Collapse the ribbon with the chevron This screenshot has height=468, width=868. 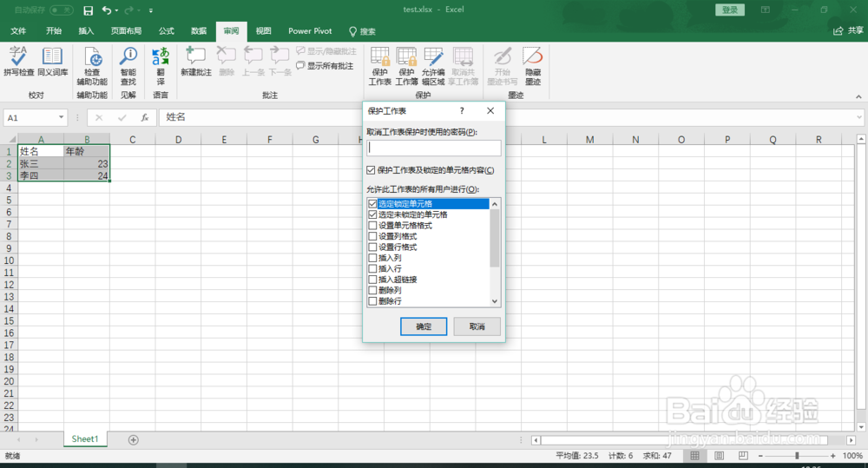858,96
